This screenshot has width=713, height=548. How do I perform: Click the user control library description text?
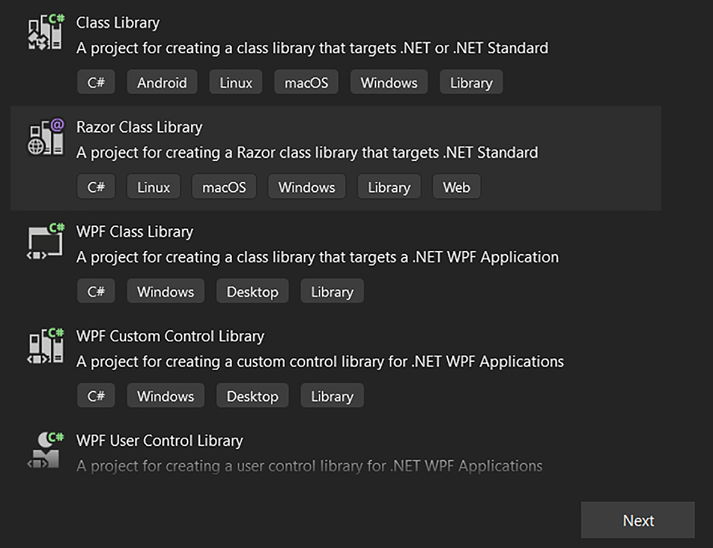[x=309, y=466]
